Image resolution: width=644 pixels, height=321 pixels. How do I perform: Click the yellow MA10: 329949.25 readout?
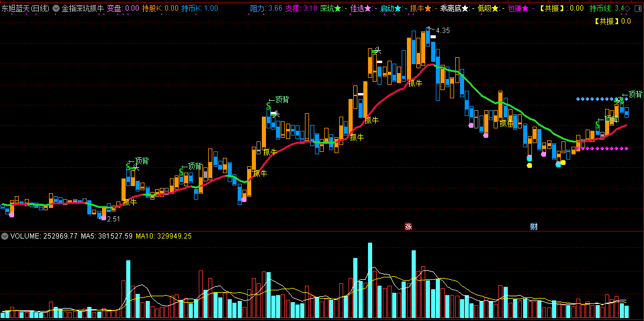(x=163, y=236)
